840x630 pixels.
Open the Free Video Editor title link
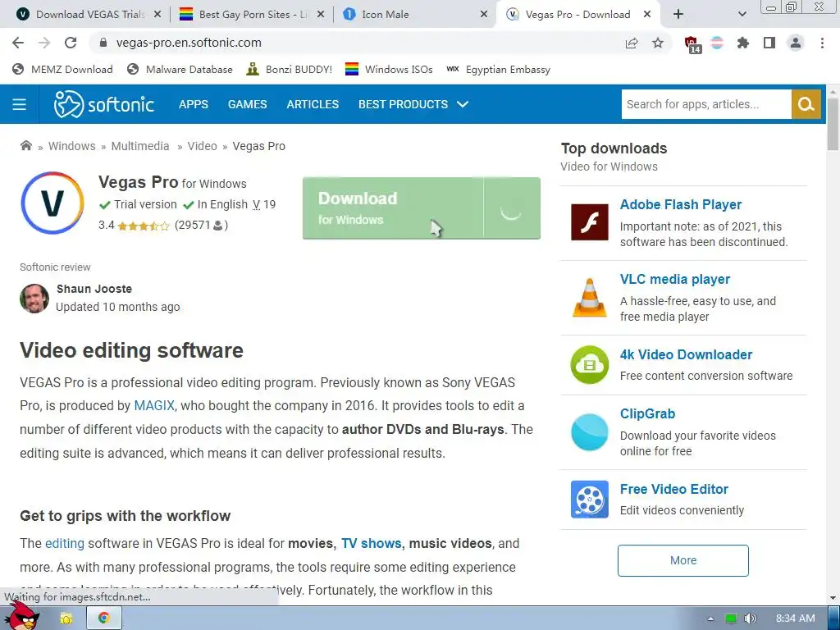pos(674,489)
